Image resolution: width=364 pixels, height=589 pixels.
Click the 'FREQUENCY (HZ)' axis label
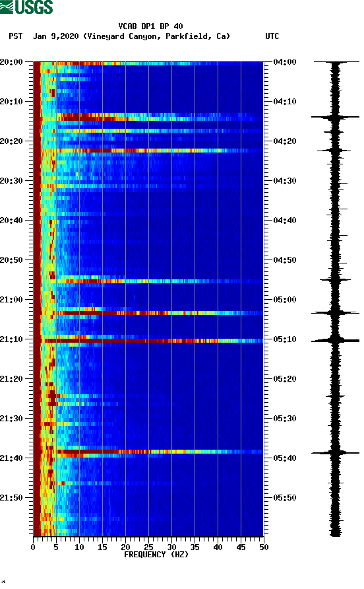click(156, 555)
